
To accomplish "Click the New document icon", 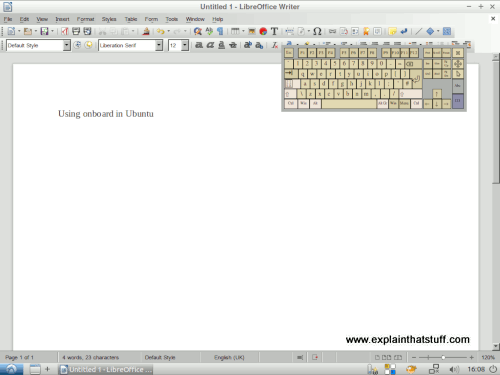I will (x=11, y=31).
